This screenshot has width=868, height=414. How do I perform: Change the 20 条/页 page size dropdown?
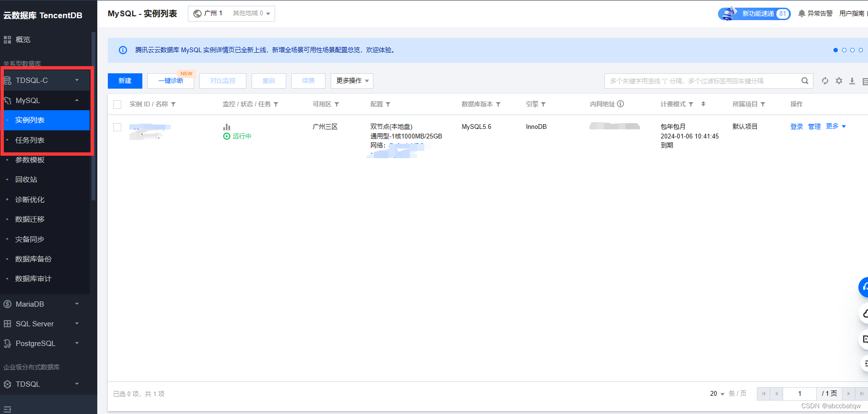(717, 394)
